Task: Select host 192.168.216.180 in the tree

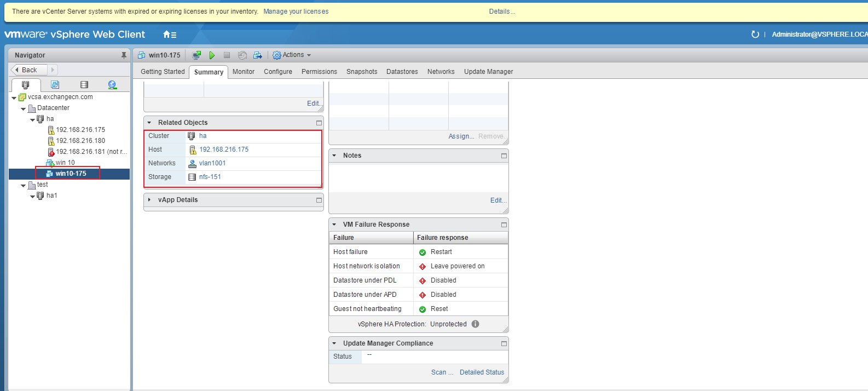Action: click(80, 141)
